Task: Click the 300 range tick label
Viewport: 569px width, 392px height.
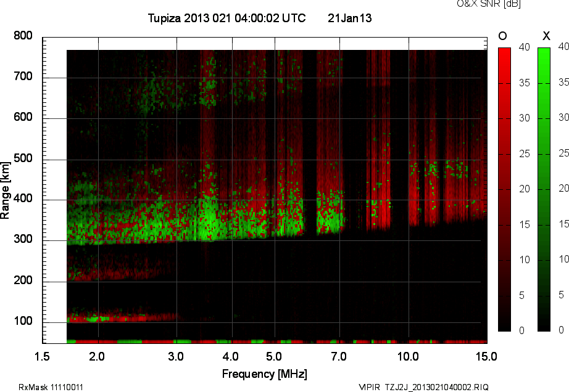Action: [23, 239]
